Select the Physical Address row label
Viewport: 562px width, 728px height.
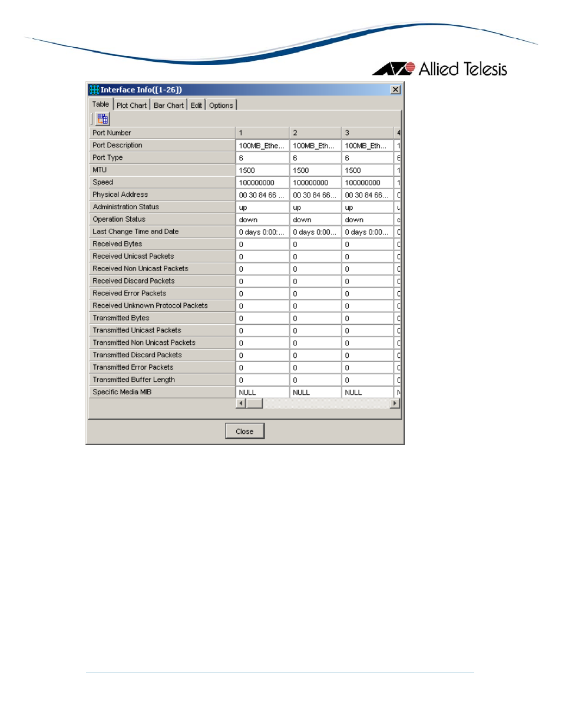click(162, 195)
